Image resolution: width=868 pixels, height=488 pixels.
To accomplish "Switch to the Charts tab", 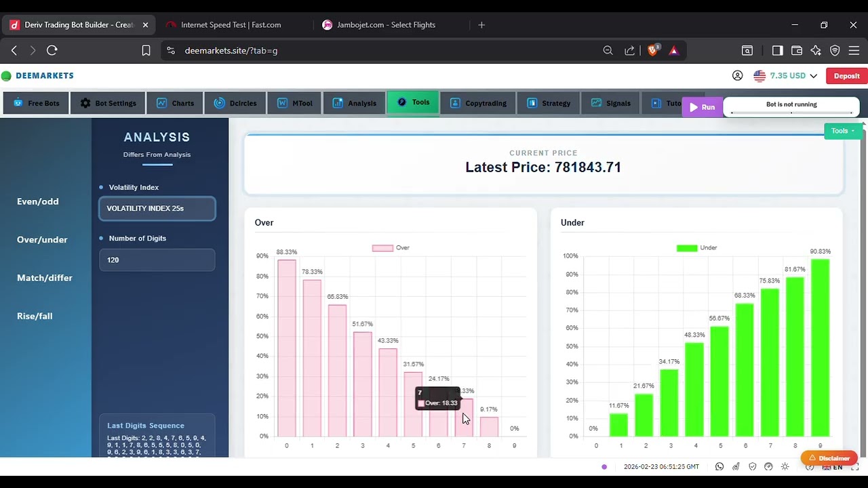I will click(x=175, y=103).
